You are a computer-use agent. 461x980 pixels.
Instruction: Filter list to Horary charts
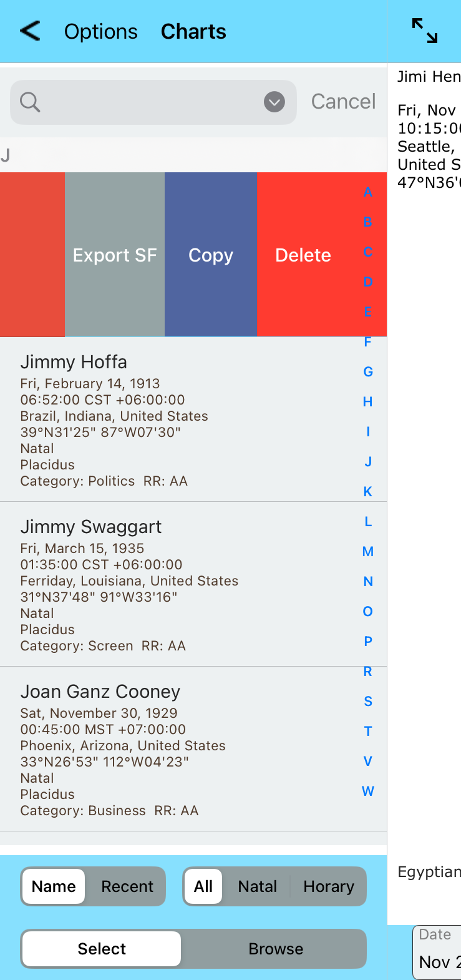point(329,886)
